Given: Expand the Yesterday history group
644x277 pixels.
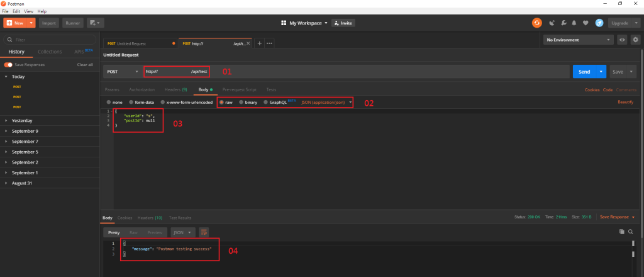Looking at the screenshot, I should pyautogui.click(x=6, y=121).
